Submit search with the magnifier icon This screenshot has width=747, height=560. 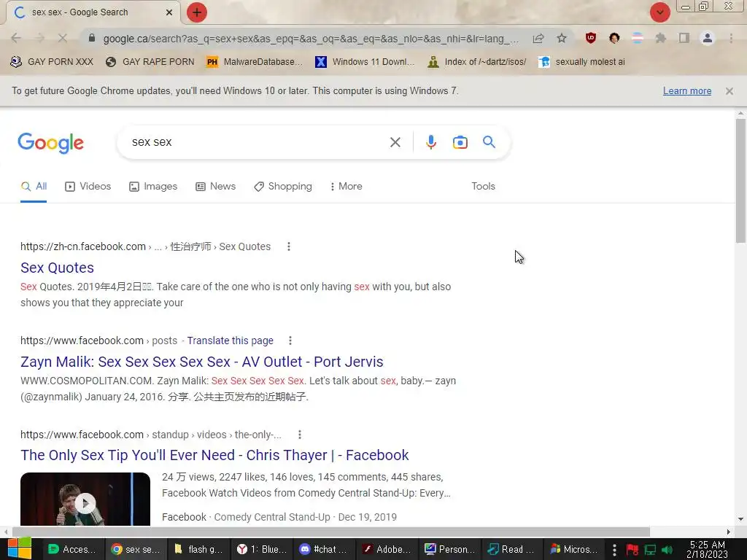click(x=489, y=142)
